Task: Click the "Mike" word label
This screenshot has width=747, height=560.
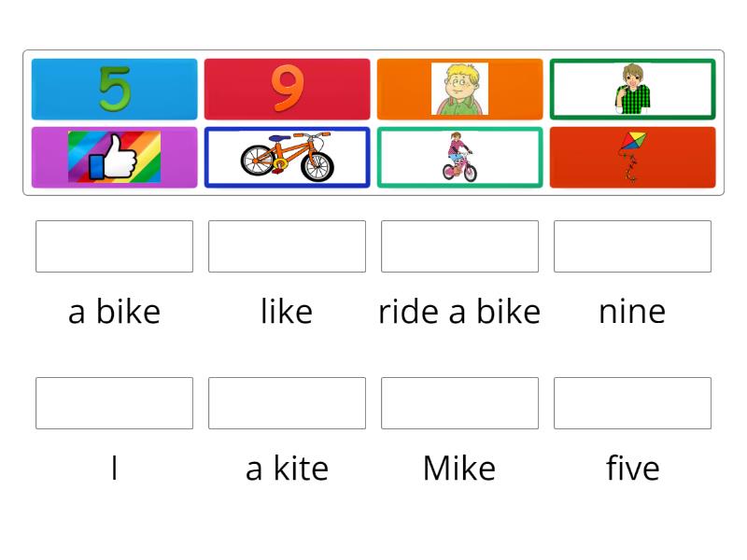Action: point(459,469)
